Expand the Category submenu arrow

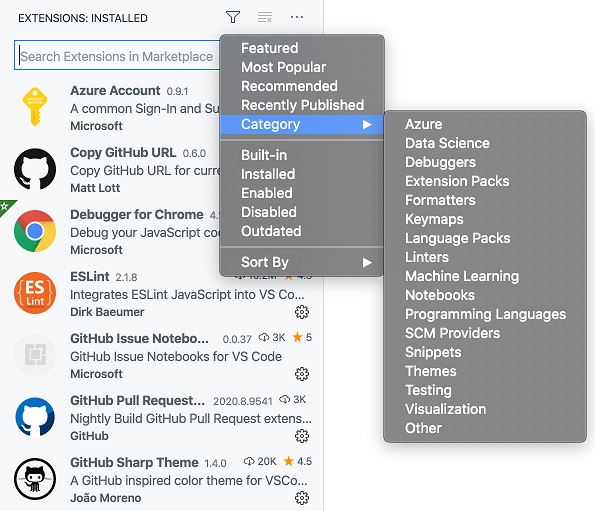(x=367, y=124)
